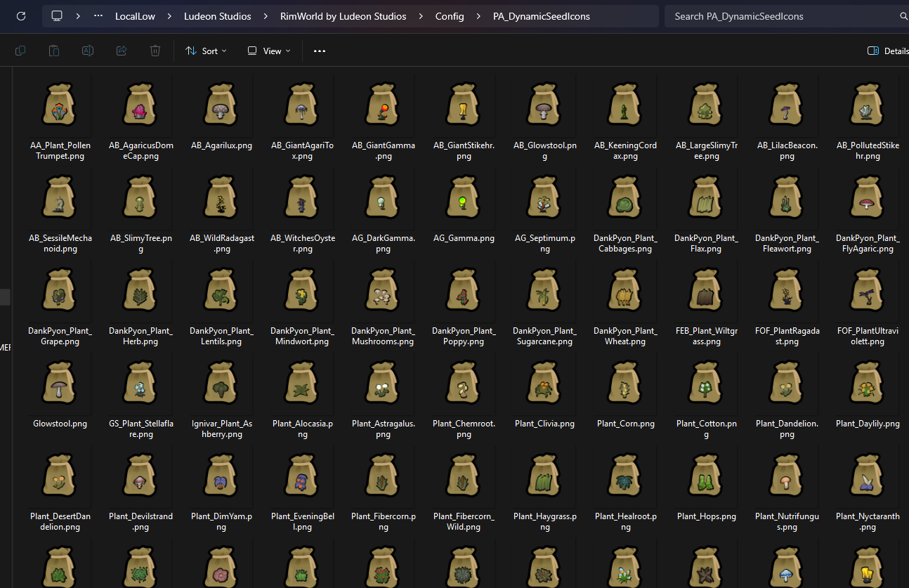Open the Sort dropdown menu
The image size is (909, 588).
click(206, 51)
